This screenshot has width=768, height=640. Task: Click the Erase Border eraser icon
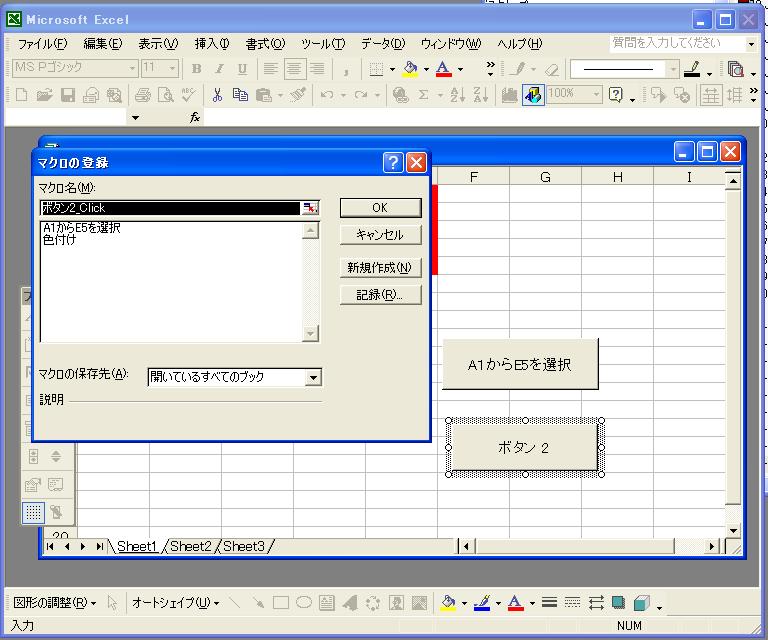click(x=552, y=69)
